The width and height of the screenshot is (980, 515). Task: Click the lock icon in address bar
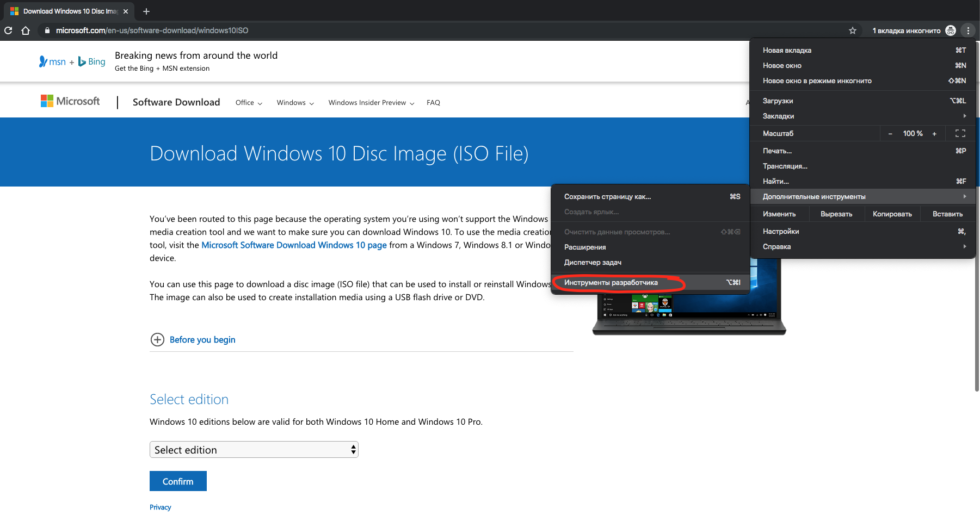pyautogui.click(x=47, y=30)
